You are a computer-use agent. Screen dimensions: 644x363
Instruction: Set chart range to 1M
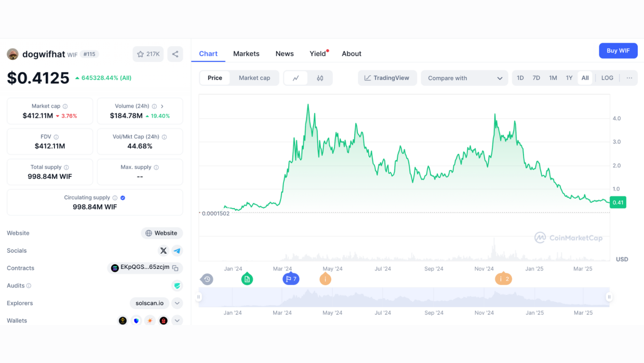(x=553, y=78)
